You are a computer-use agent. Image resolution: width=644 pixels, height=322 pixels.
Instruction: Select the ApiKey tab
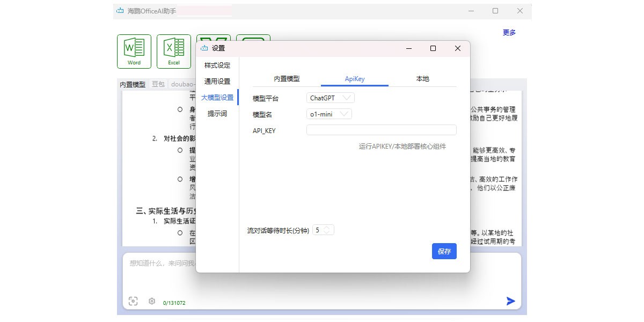click(x=354, y=79)
